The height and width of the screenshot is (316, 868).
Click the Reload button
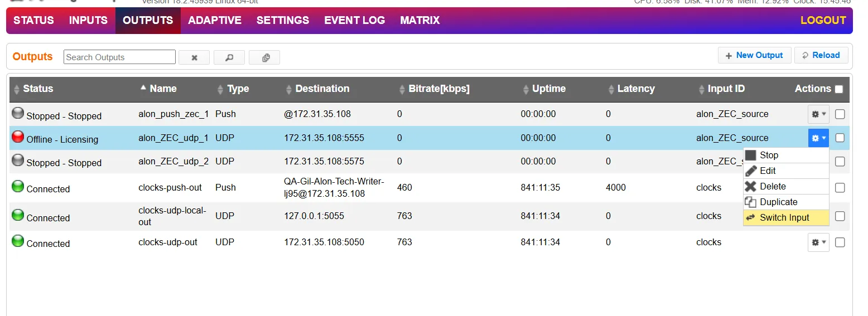821,55
